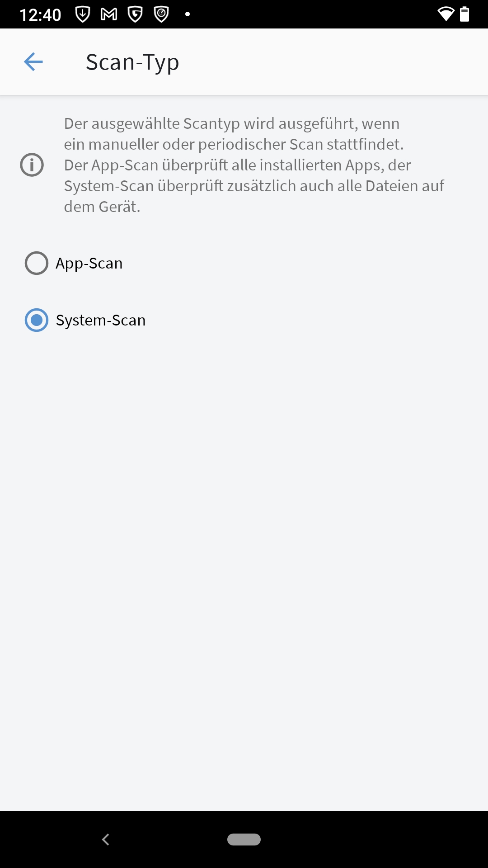Select the App-Scan radio button
488x868 pixels.
pos(37,263)
